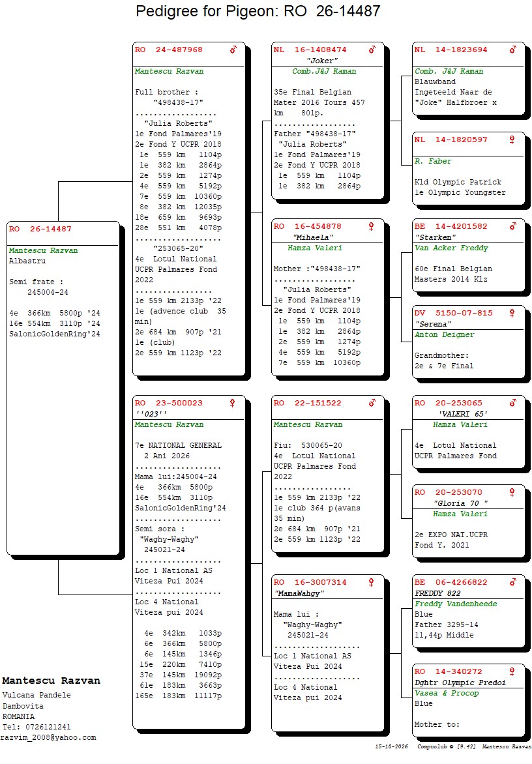Click the pigeon name "Joker" under NL 16-1408474

pos(322,61)
